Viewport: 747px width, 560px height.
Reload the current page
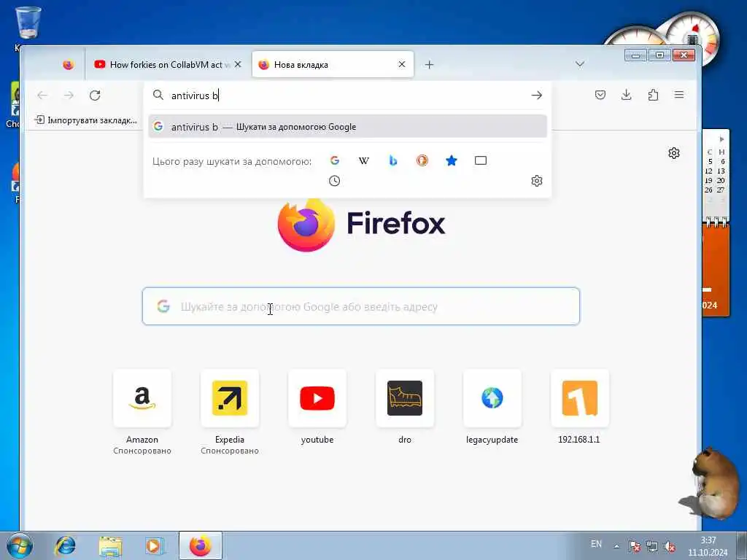coord(95,96)
